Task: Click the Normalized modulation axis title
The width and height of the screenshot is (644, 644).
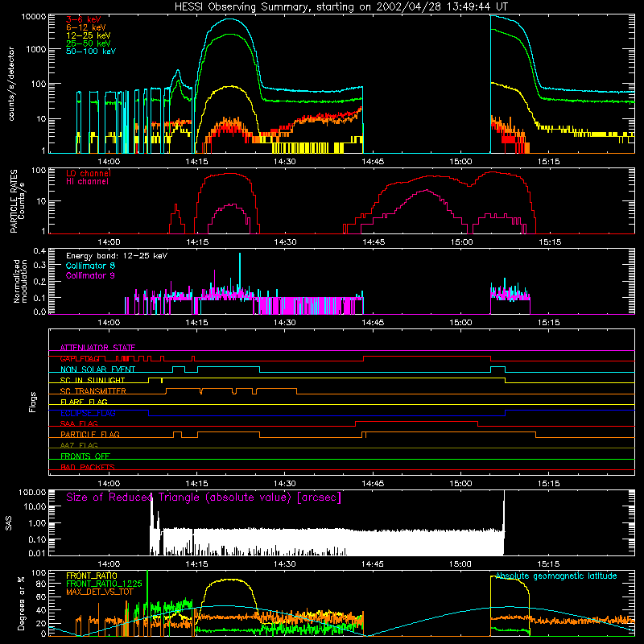Action: (x=20, y=281)
